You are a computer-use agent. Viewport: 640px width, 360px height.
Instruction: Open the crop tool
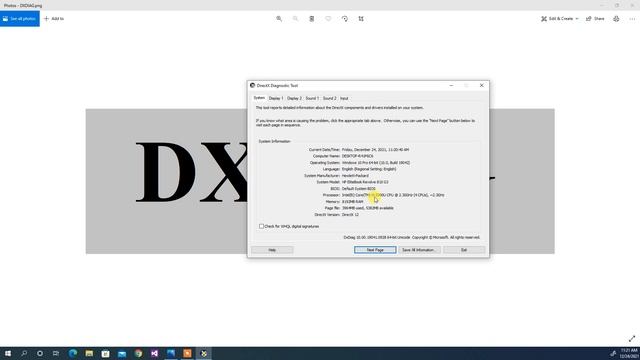[x=361, y=19]
